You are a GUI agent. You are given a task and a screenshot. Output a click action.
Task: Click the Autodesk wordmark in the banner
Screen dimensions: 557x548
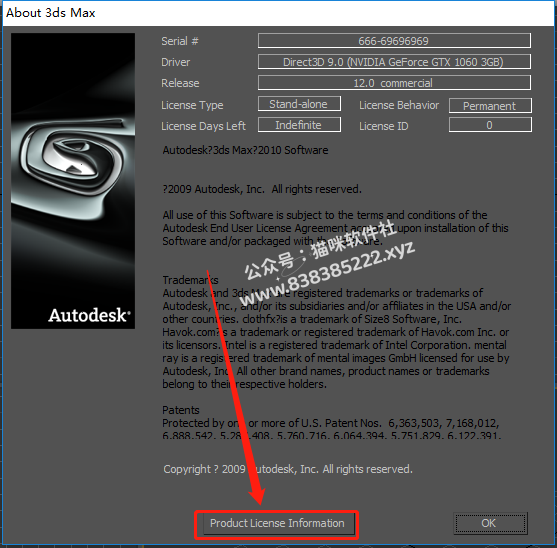[90, 315]
